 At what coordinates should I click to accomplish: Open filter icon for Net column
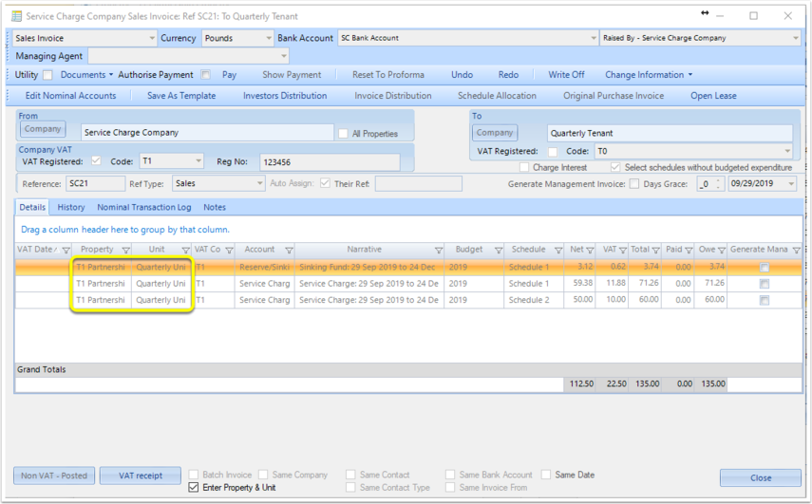[590, 250]
